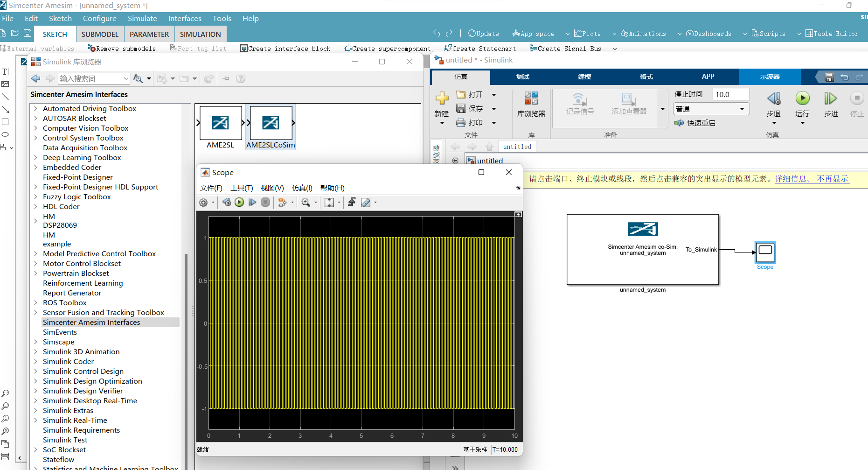Click Simulink 新建 new model icon
The height and width of the screenshot is (470, 868).
(x=442, y=98)
